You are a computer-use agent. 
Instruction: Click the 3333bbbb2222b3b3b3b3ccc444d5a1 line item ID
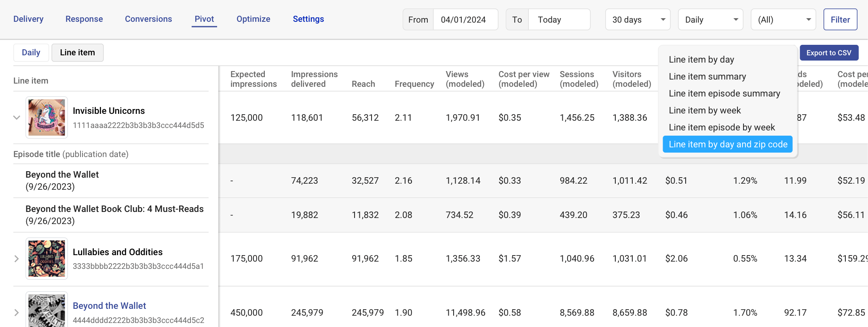point(138,266)
